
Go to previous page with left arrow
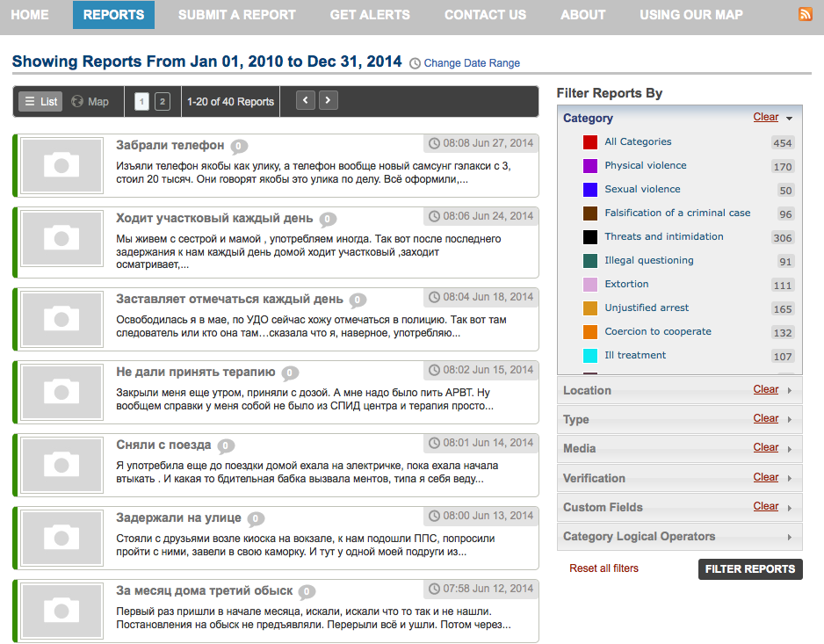point(306,101)
